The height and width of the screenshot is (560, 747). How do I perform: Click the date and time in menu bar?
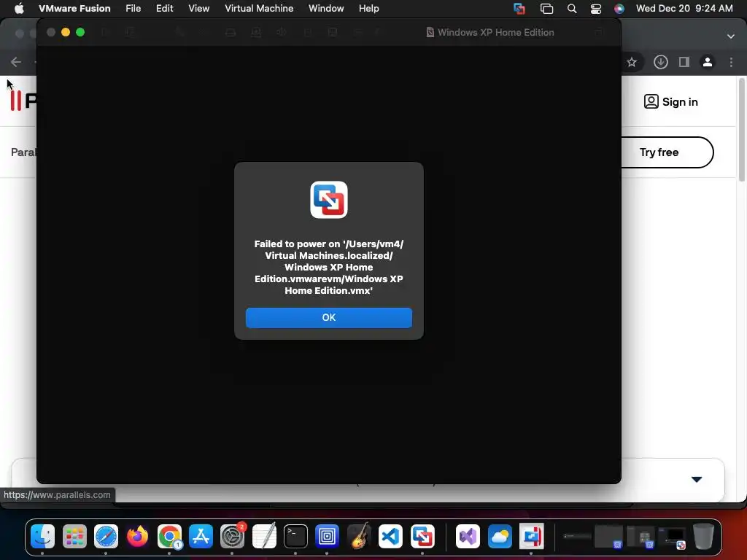tap(684, 8)
